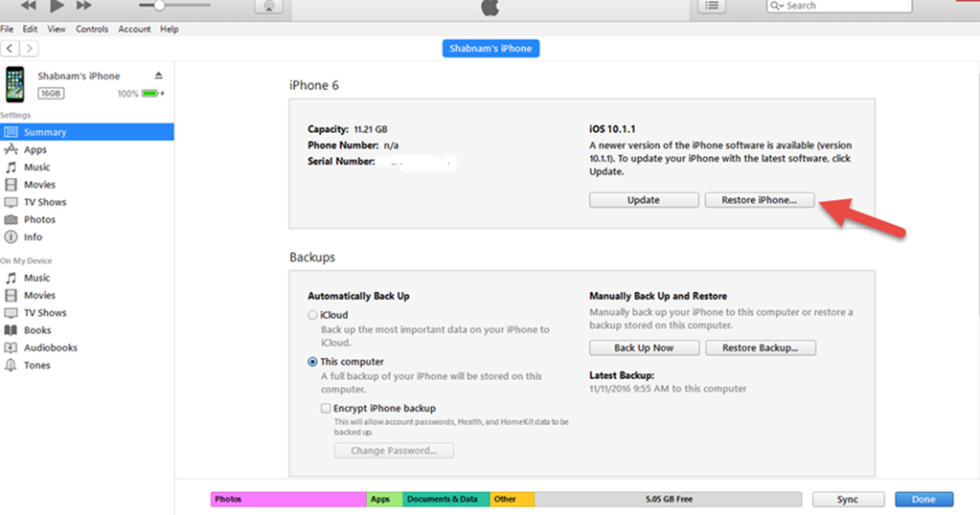
Task: Click the Capacity 11.21 GB value
Action: (371, 129)
